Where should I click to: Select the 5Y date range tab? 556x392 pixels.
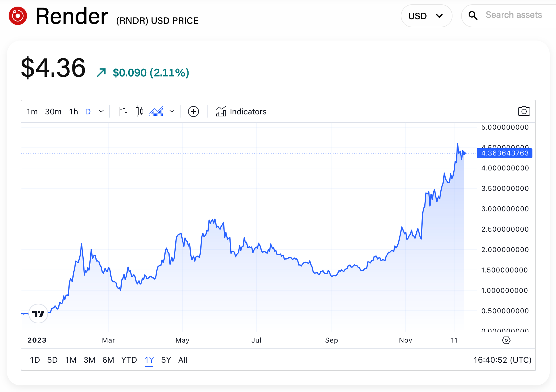(166, 360)
